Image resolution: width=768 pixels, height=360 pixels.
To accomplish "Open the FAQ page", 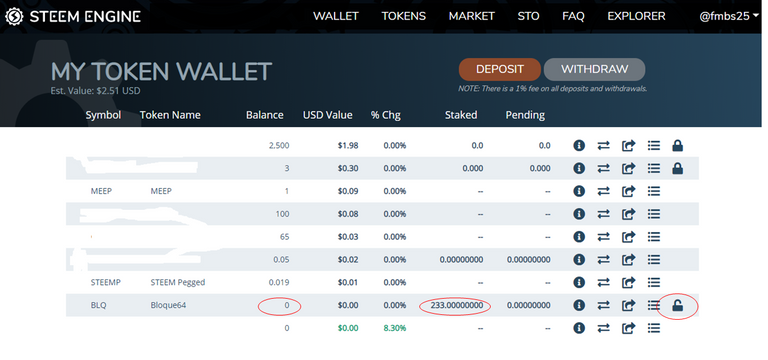I will (x=573, y=16).
